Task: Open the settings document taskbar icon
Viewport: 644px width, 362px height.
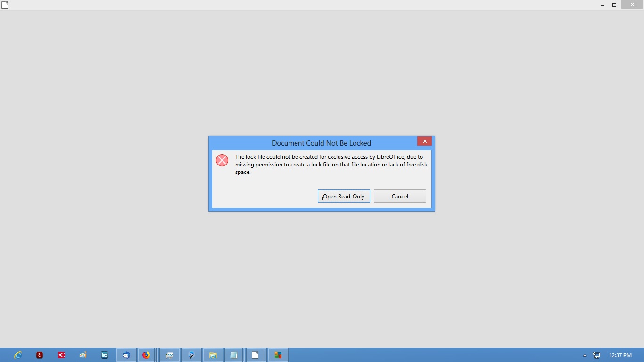Action: pos(105,355)
